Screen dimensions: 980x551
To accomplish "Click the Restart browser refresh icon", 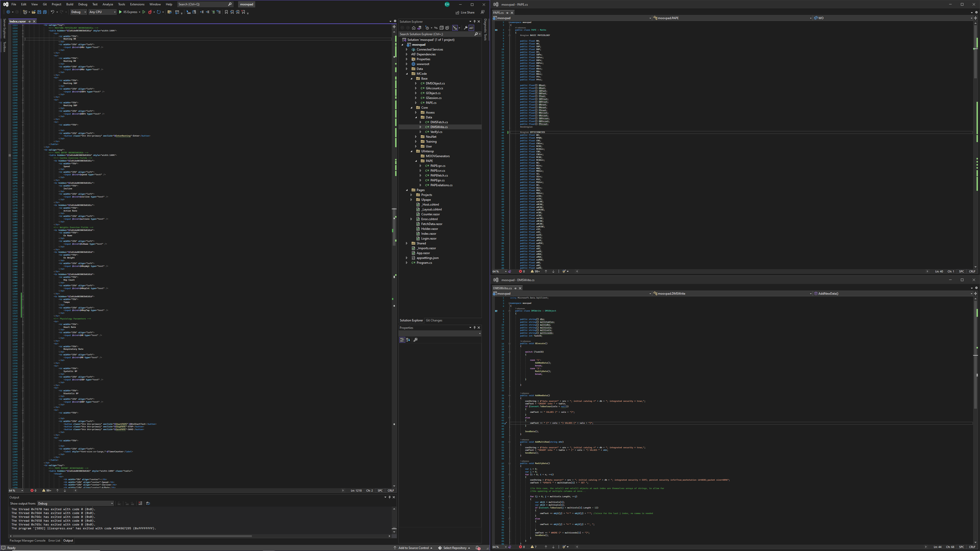I will point(159,12).
